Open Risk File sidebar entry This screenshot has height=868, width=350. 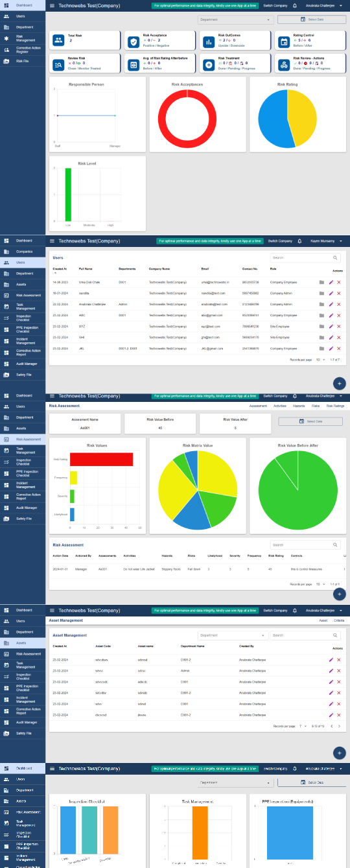[23, 61]
